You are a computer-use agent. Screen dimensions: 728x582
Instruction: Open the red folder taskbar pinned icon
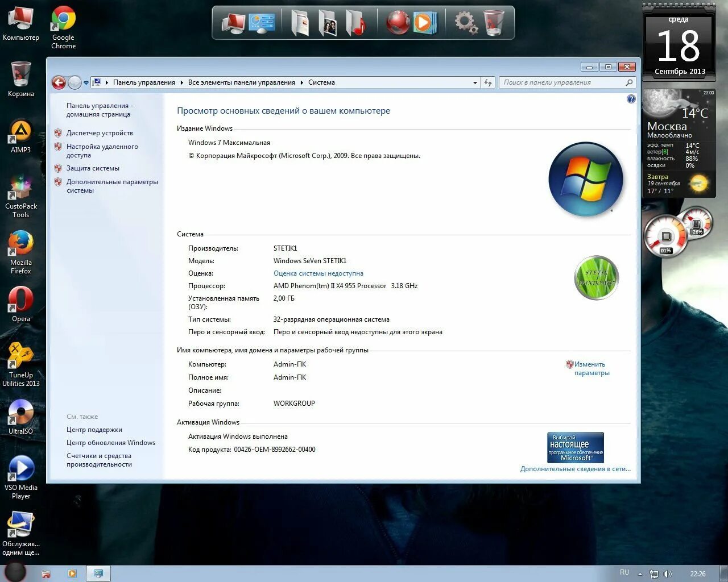point(46,573)
